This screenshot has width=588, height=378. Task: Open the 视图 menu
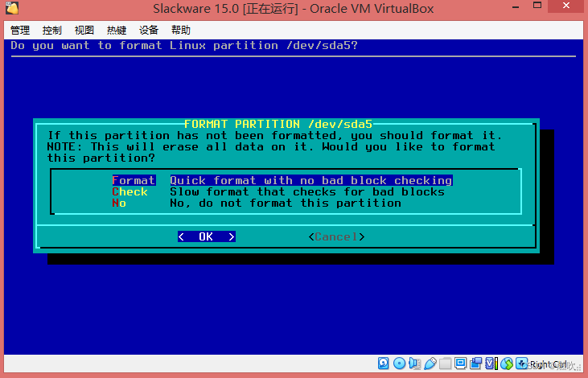tap(84, 30)
